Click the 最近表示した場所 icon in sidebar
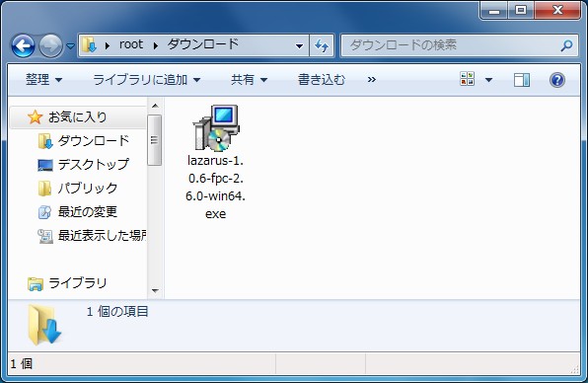The height and width of the screenshot is (383, 588). pos(45,236)
